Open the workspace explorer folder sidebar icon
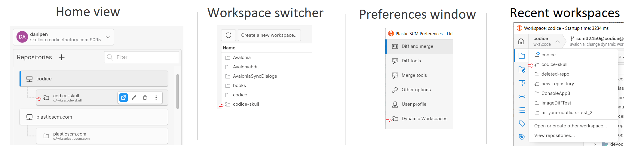This screenshot has height=159, width=644. pyautogui.click(x=522, y=56)
